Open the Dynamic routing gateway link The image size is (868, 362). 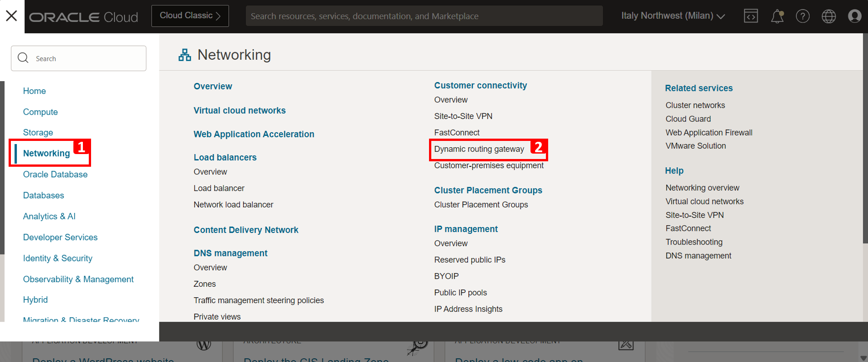[479, 149]
